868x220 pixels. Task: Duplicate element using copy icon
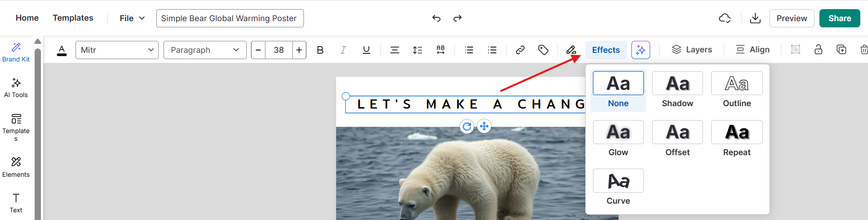pyautogui.click(x=841, y=49)
